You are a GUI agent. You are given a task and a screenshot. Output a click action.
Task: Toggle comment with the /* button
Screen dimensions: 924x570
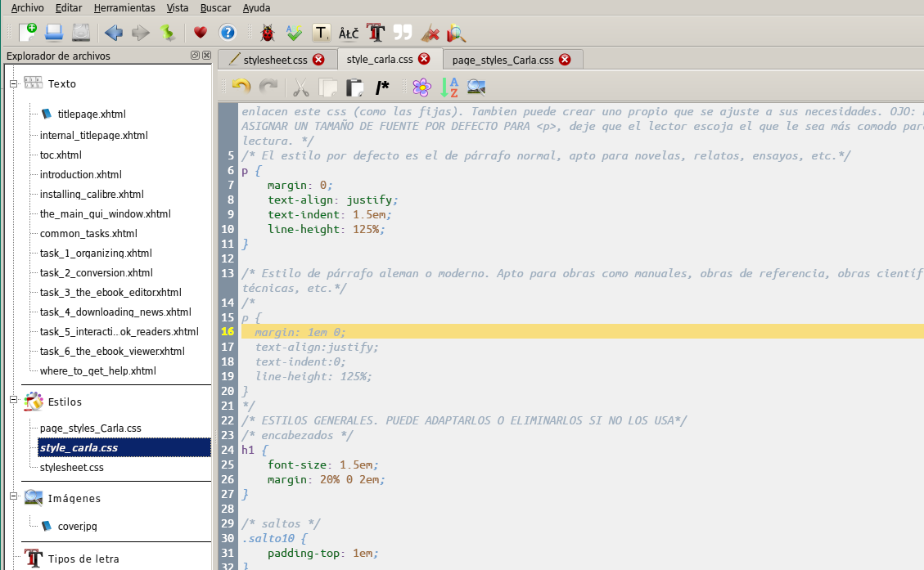(382, 87)
